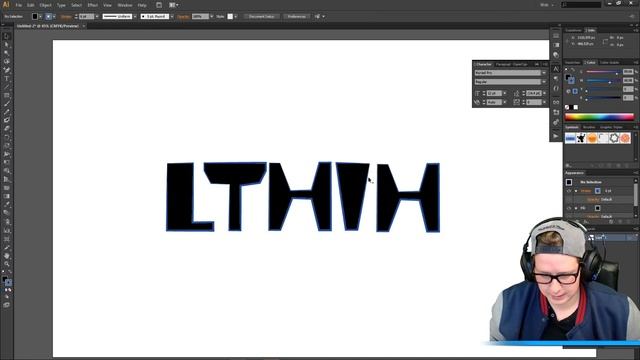Select the Rectangle tool

point(7,96)
